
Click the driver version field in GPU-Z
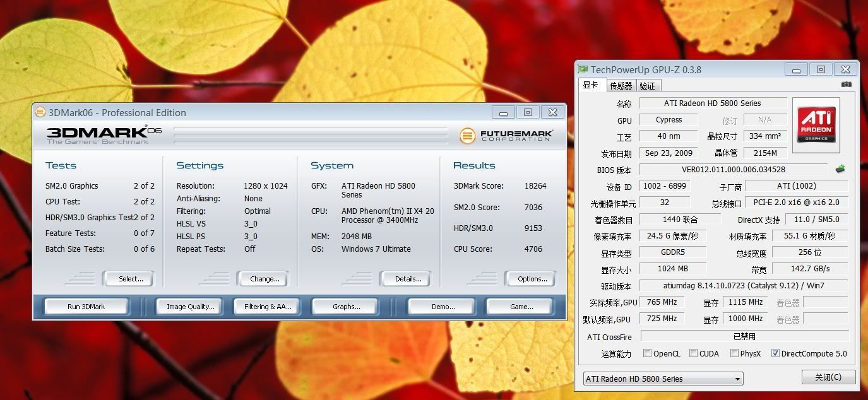point(744,286)
